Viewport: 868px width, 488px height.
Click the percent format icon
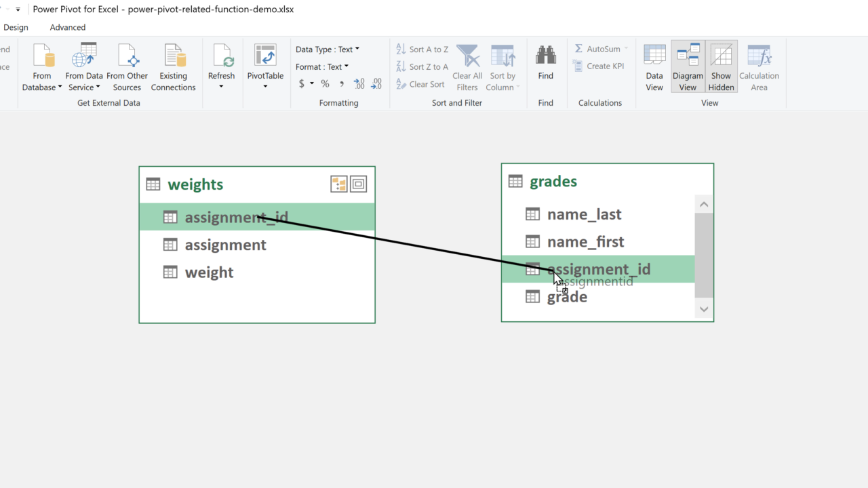pos(325,84)
